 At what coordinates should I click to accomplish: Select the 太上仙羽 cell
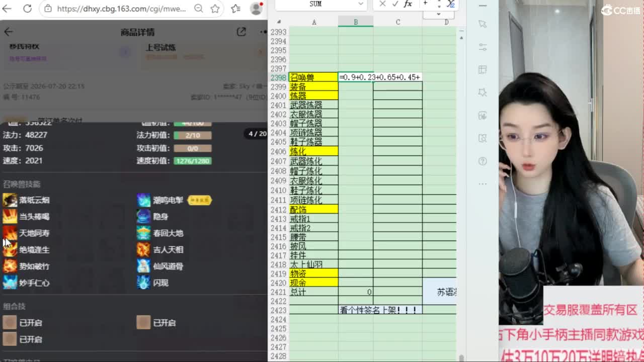[313, 264]
